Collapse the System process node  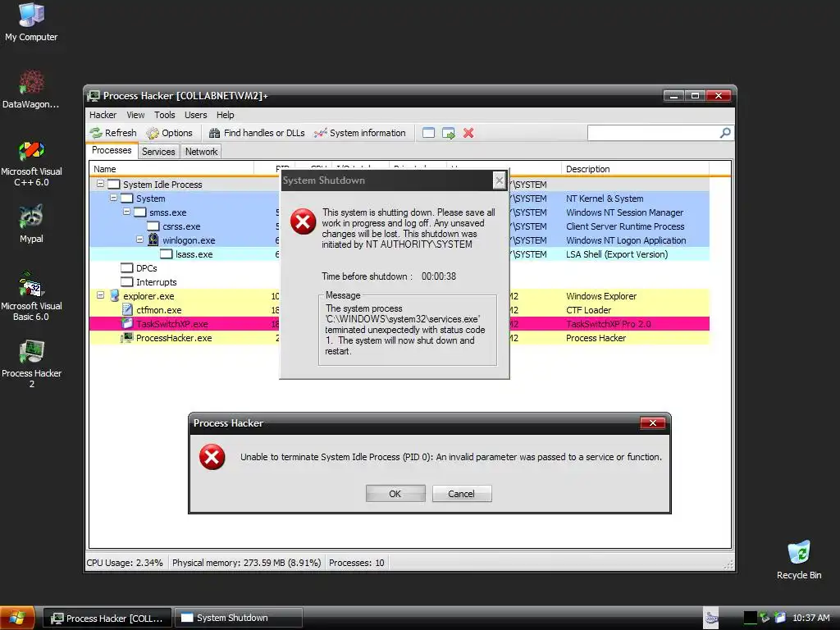coord(113,198)
